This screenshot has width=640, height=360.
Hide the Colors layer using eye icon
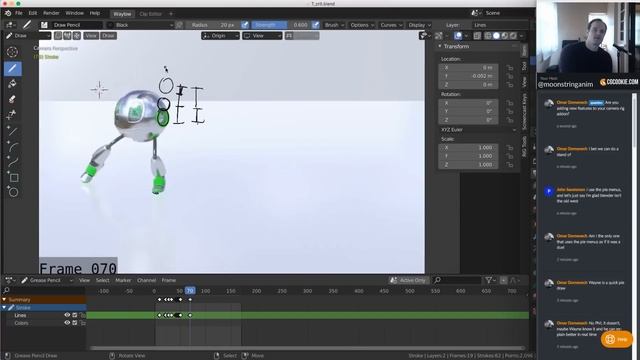point(67,323)
